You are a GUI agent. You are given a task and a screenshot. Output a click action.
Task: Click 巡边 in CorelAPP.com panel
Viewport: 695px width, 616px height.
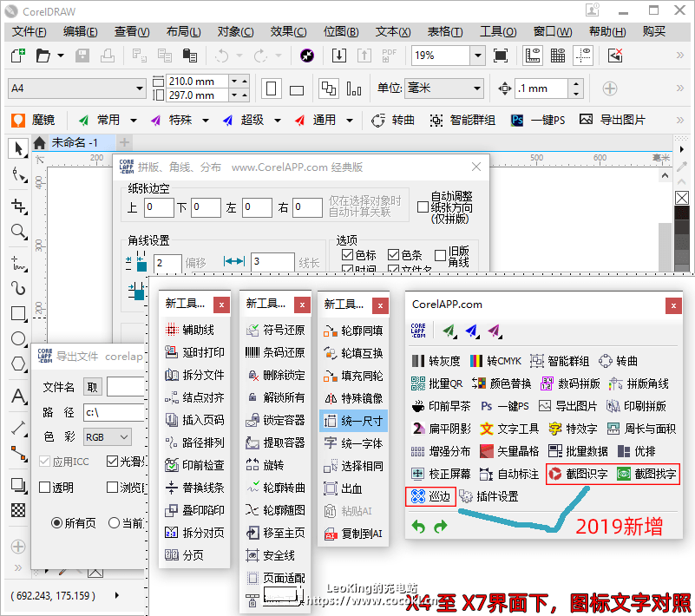[x=430, y=496]
